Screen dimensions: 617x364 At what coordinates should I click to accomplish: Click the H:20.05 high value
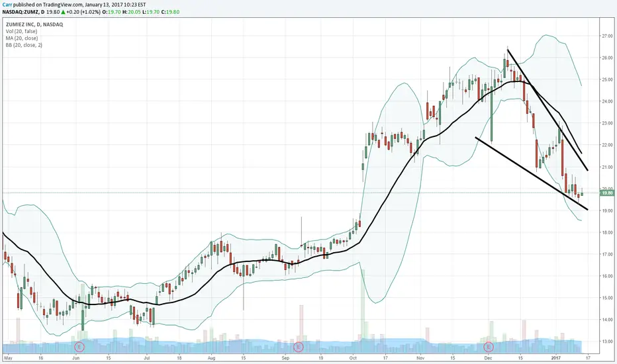131,12
